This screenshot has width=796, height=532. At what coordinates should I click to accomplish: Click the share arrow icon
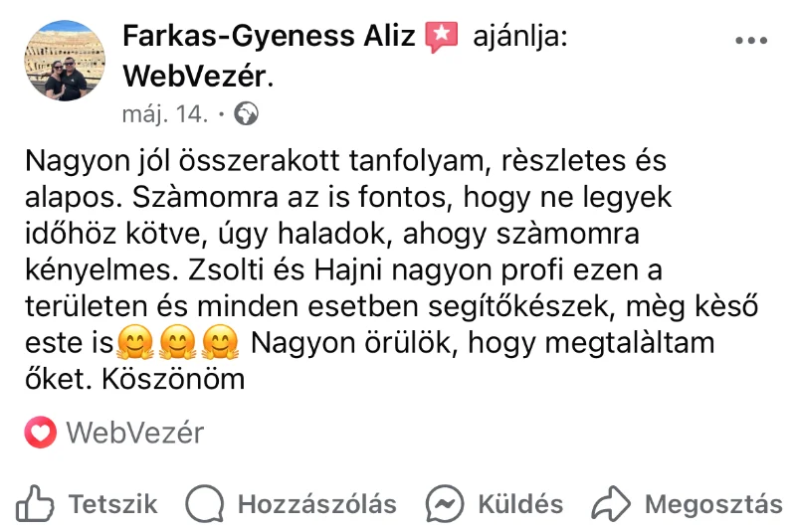click(611, 503)
